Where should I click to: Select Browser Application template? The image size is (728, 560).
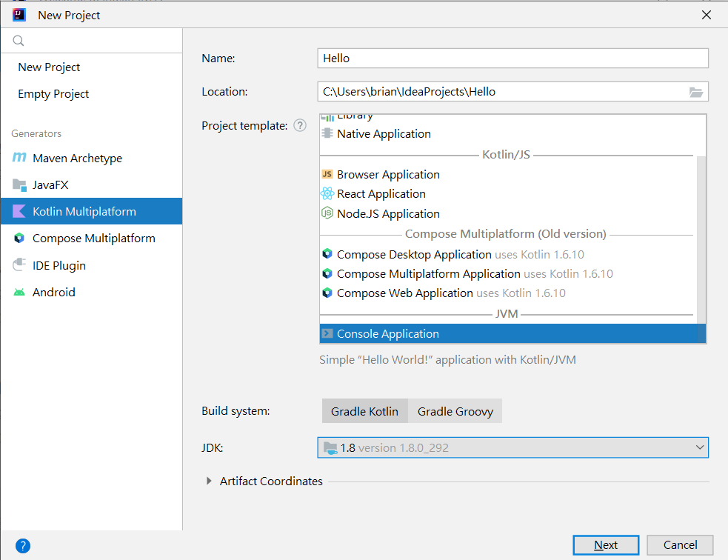(508, 175)
